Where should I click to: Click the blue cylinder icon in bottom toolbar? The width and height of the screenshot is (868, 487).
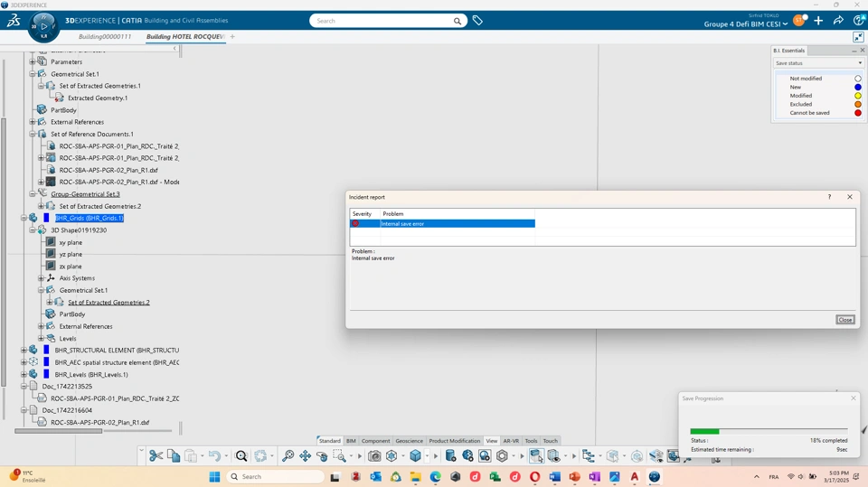(450, 456)
